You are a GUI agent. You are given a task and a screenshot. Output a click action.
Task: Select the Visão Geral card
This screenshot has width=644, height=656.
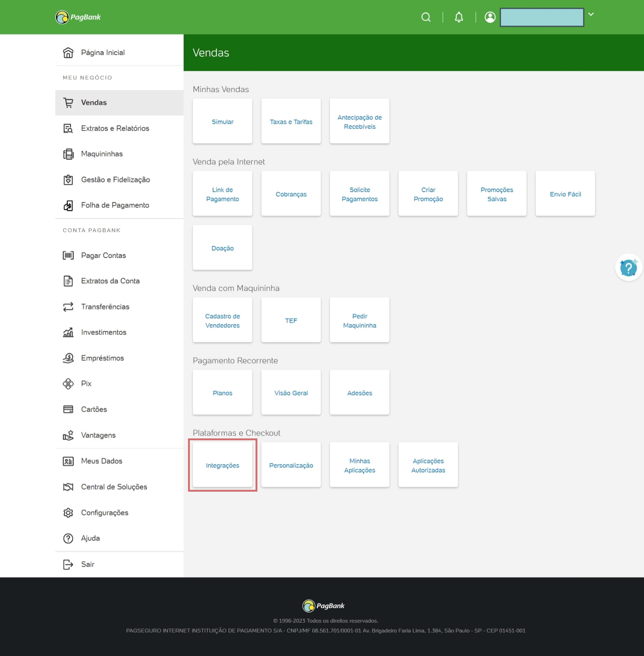point(291,393)
